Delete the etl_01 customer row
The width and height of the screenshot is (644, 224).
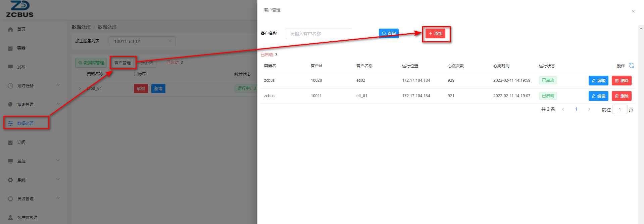tap(621, 96)
